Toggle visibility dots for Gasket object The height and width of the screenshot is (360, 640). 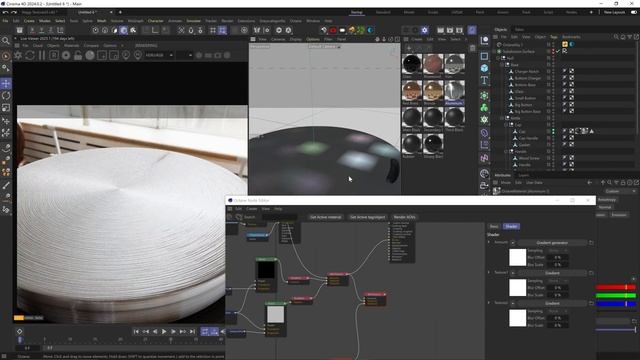[x=553, y=145]
